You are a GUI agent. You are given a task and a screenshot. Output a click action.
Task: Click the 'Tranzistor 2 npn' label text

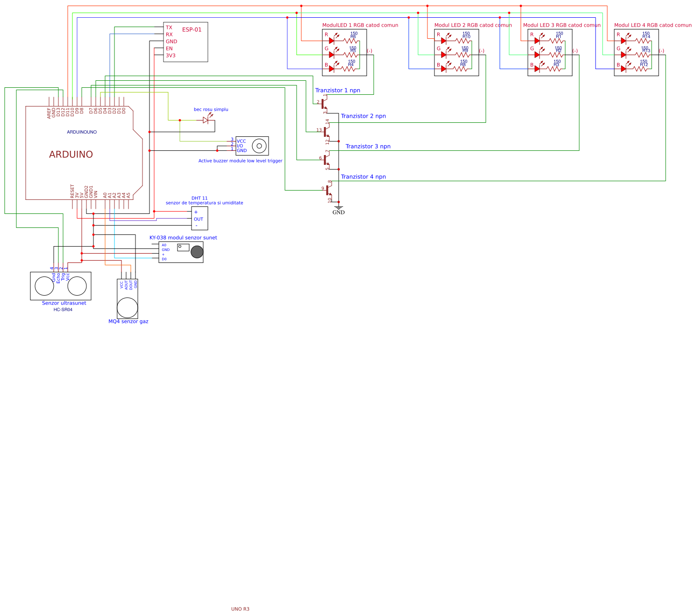pos(364,116)
